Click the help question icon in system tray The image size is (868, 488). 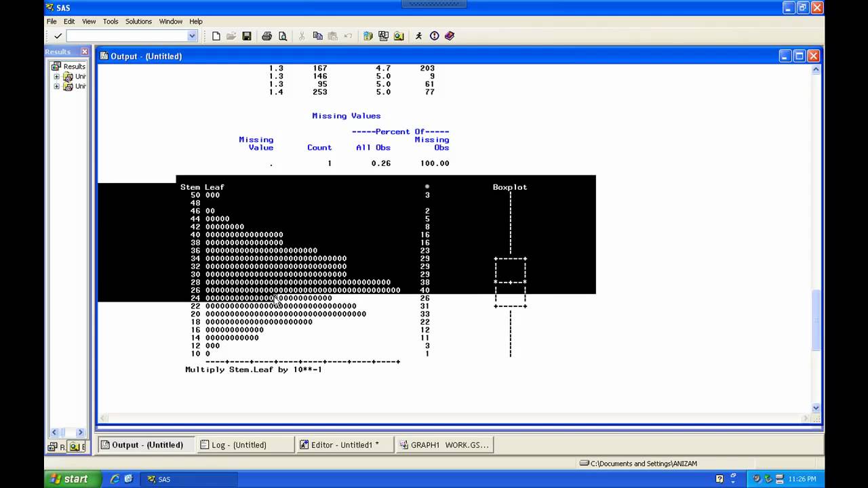[x=719, y=479]
